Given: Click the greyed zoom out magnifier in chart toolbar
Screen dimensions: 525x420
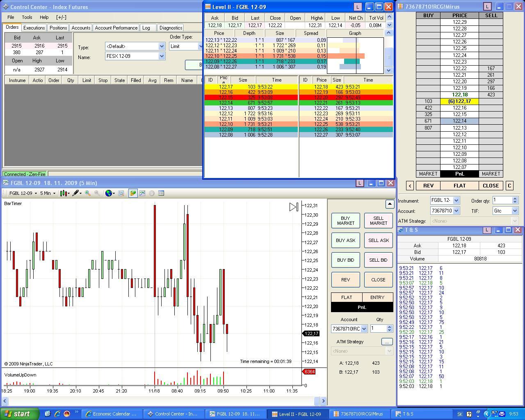Looking at the screenshot, I should pyautogui.click(x=97, y=193).
